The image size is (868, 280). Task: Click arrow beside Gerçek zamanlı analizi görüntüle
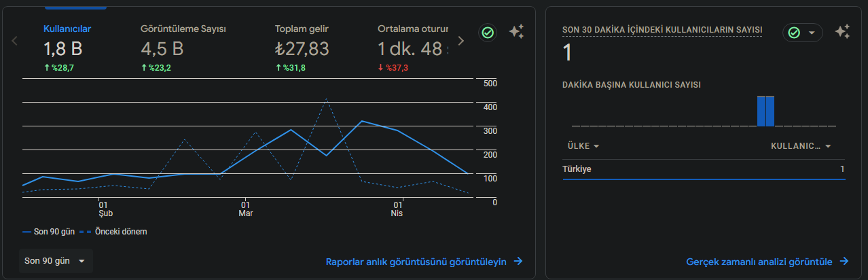pos(844,262)
